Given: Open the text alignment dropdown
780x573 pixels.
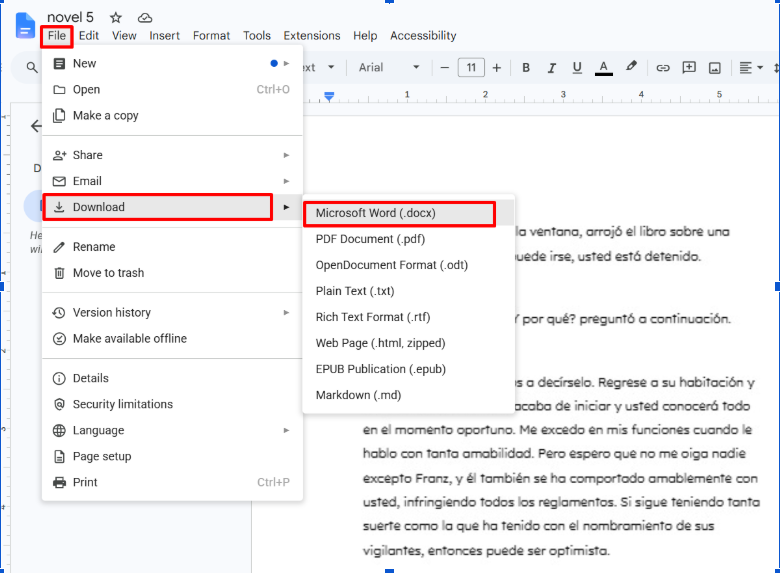Looking at the screenshot, I should coord(751,68).
